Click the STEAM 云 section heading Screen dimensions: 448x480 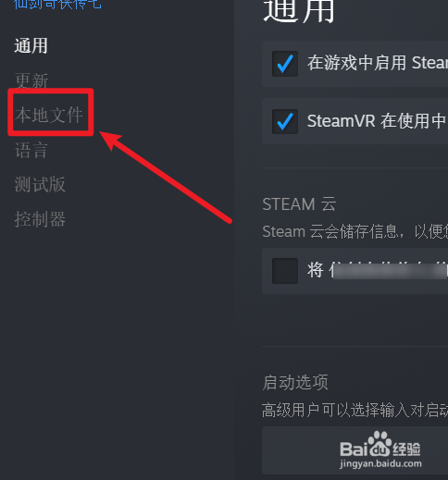299,204
